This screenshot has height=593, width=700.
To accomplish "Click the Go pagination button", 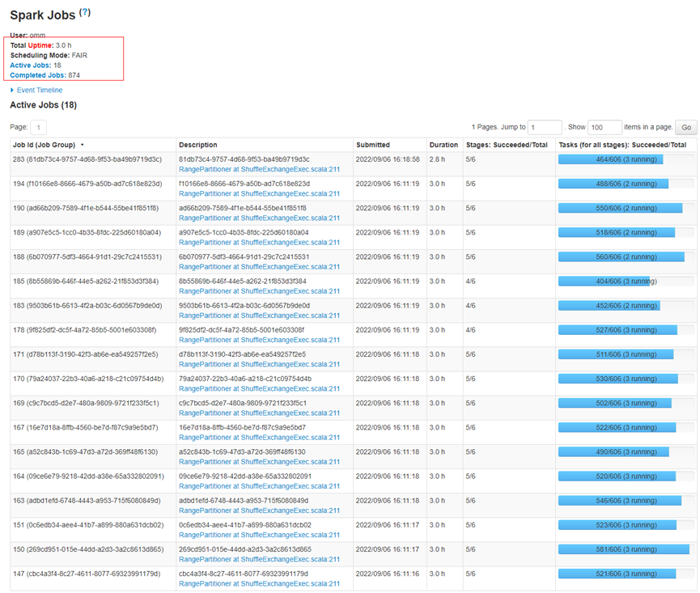I will pos(686,127).
